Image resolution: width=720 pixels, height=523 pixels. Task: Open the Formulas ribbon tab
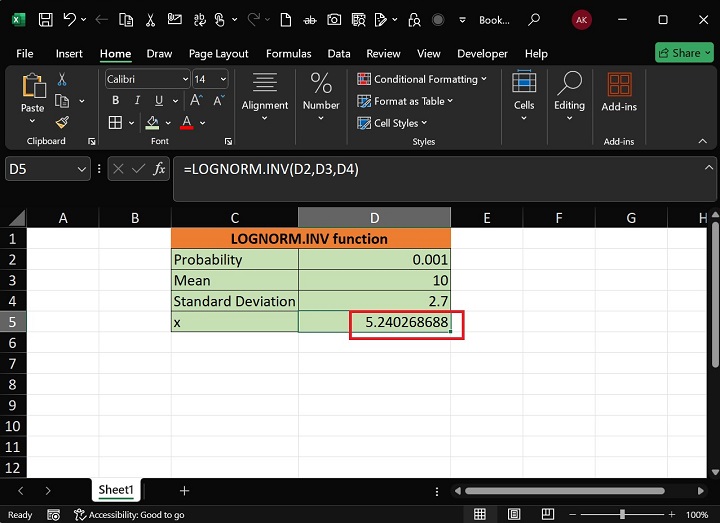(x=290, y=54)
